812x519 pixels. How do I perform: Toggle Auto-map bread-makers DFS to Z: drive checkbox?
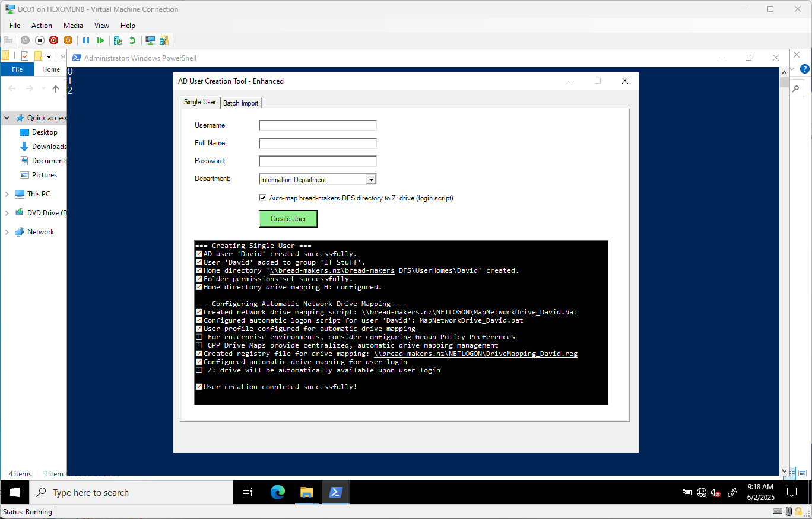pos(263,198)
